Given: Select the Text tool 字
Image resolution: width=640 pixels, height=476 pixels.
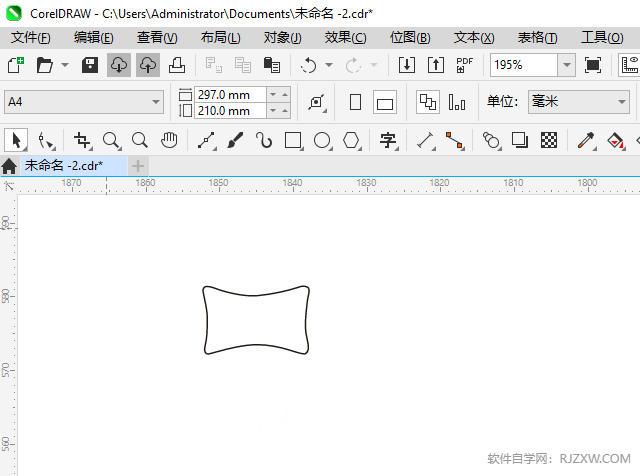Looking at the screenshot, I should click(389, 141).
